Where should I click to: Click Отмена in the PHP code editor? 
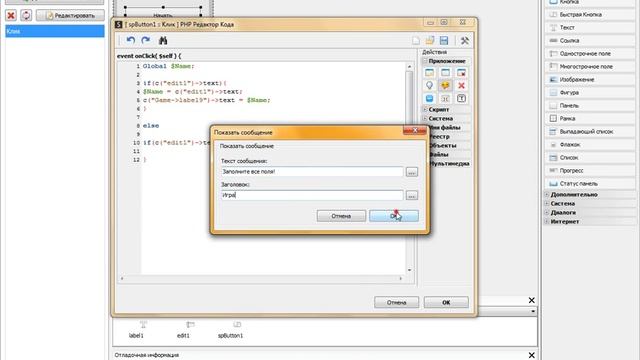point(396,302)
